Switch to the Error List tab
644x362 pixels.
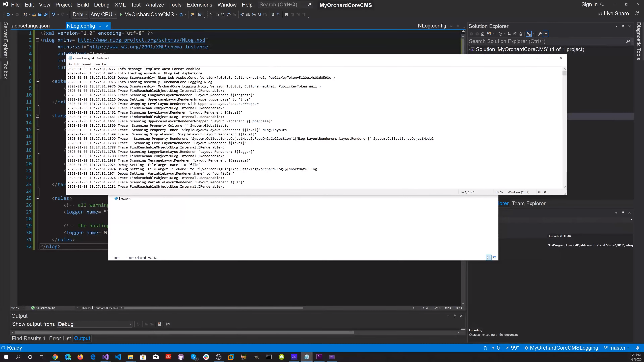(60, 338)
